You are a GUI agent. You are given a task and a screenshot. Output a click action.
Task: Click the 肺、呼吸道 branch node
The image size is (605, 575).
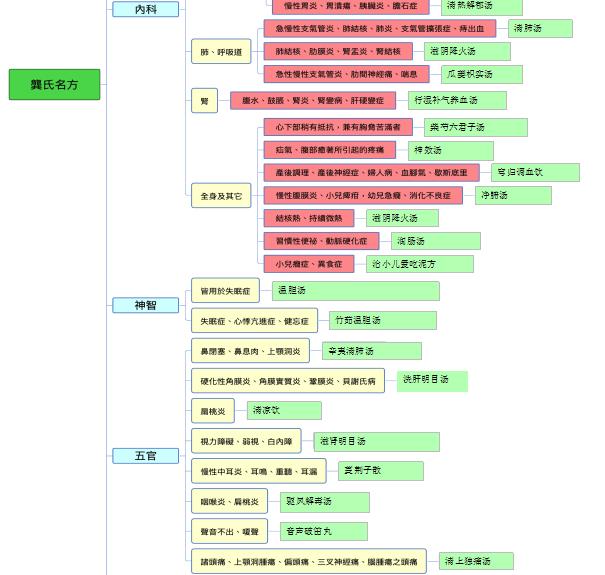pos(221,52)
